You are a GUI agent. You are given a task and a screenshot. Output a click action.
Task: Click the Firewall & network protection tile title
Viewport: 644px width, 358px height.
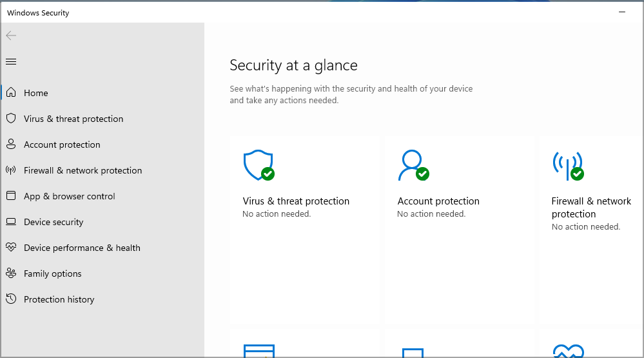point(591,208)
